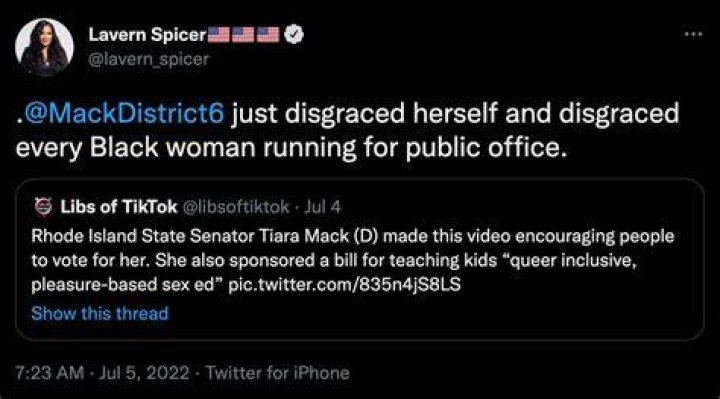This screenshot has width=720, height=399.
Task: Click the Jul 4 date of quoted tweet
Action: coord(323,207)
